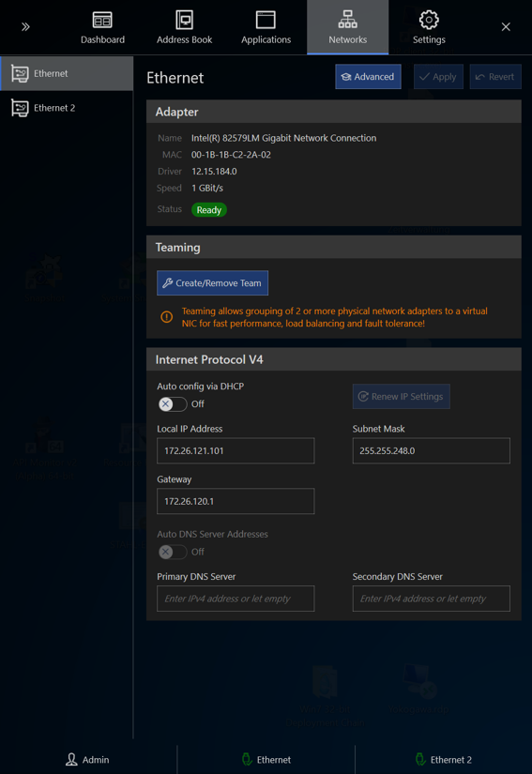Open the Dashboard icon
Screen dimensions: 532x774
coord(102,21)
